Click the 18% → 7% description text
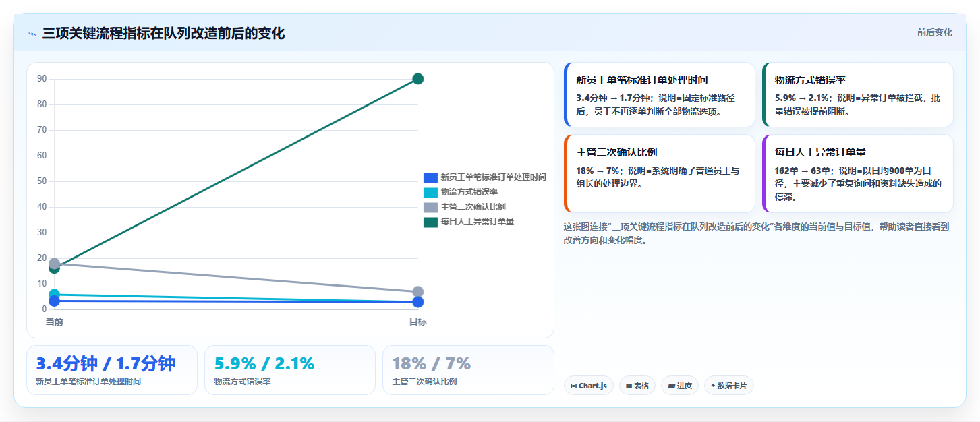The height and width of the screenshot is (422, 980). point(658,177)
